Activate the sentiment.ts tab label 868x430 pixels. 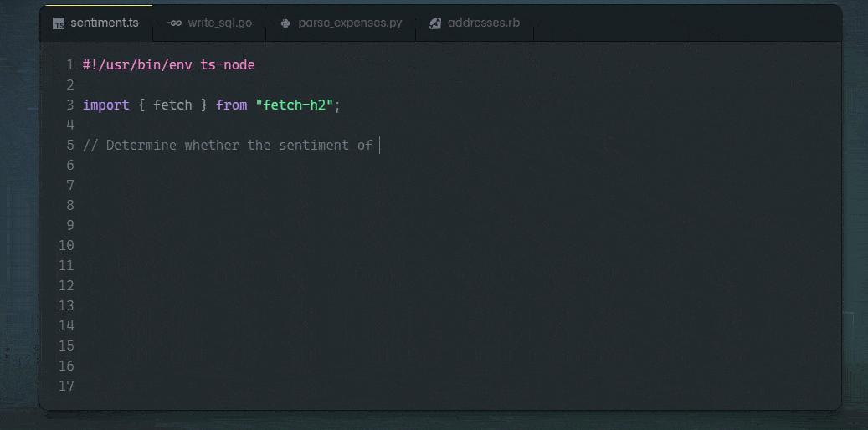point(105,23)
